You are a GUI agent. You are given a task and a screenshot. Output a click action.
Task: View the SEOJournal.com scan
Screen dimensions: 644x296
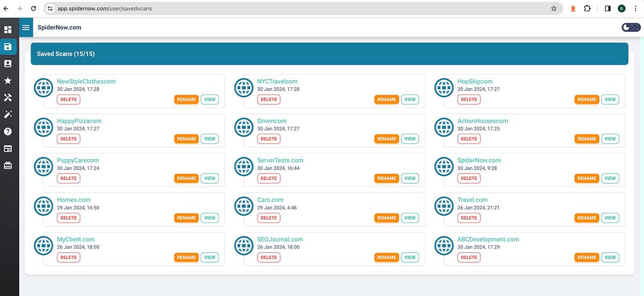point(410,257)
